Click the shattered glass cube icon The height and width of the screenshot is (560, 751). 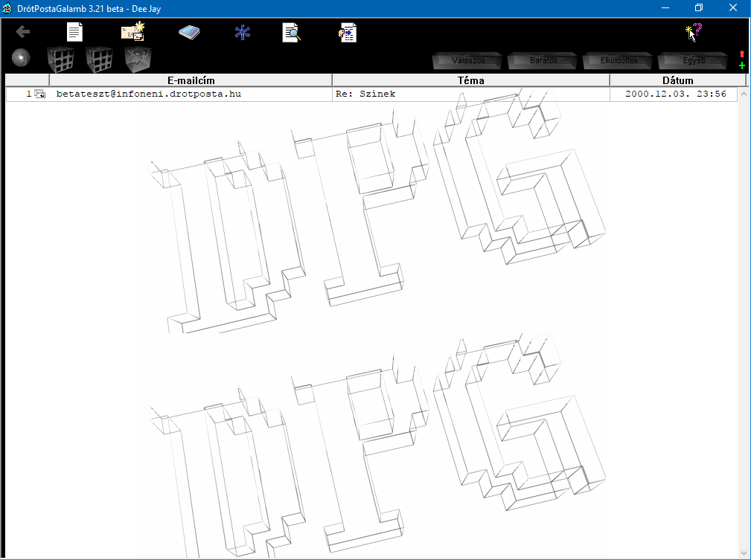[138, 59]
